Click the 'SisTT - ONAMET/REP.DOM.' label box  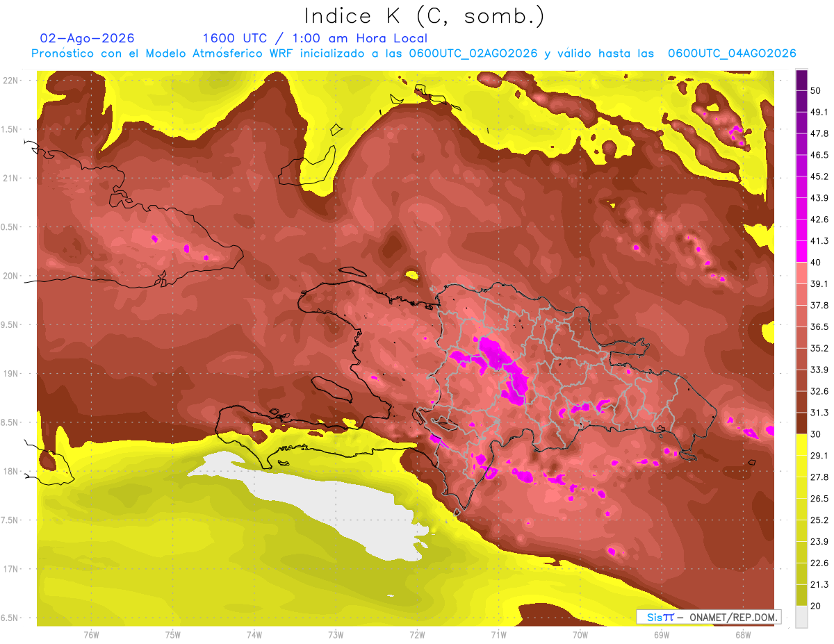click(708, 617)
